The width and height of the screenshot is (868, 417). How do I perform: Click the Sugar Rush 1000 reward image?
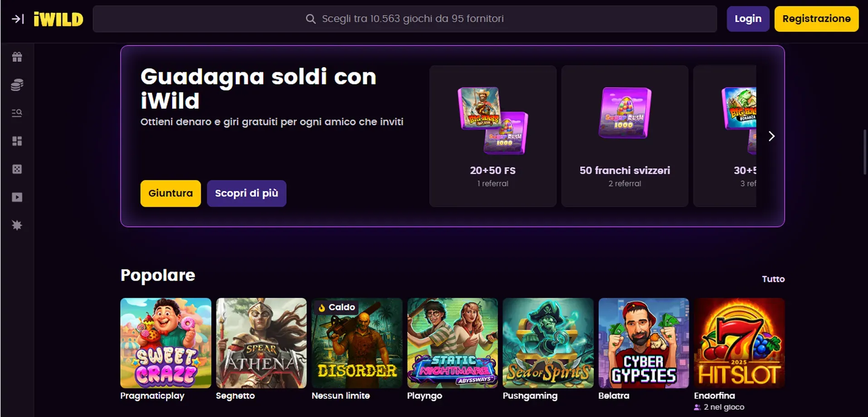pos(625,113)
